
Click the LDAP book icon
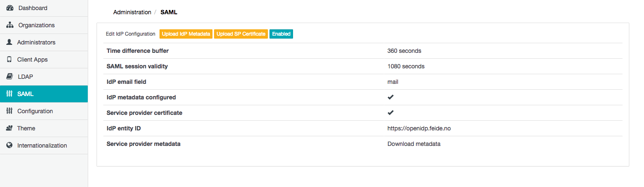[9, 77]
